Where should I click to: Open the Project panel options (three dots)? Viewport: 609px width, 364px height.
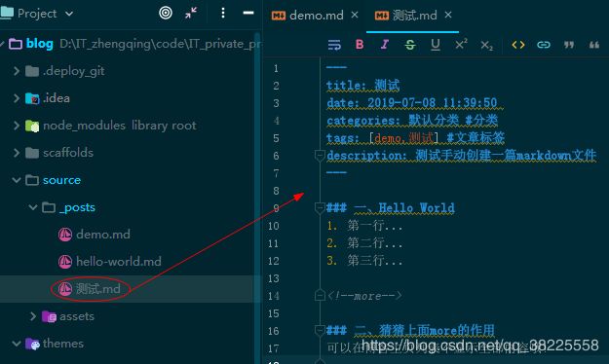(x=222, y=13)
